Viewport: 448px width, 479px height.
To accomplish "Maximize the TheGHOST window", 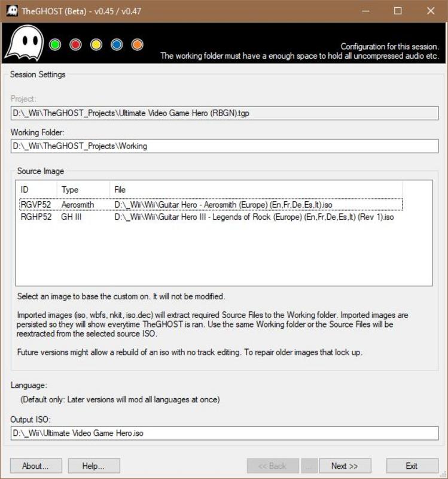I will pyautogui.click(x=398, y=11).
